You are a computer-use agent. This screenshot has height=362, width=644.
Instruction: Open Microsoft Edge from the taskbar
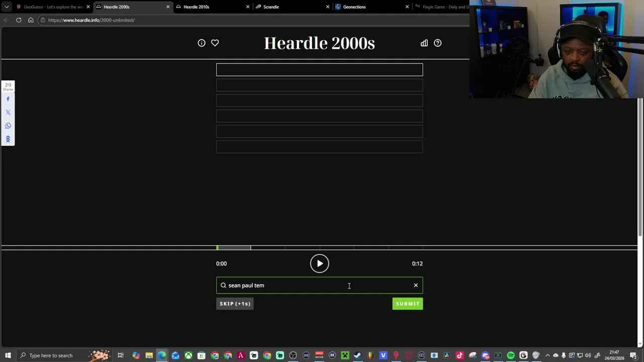pyautogui.click(x=162, y=355)
